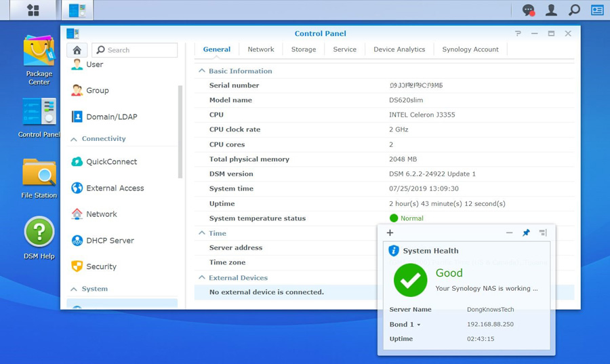The image size is (610, 364).
Task: Select the 2048 MB memory value
Action: [x=403, y=159]
